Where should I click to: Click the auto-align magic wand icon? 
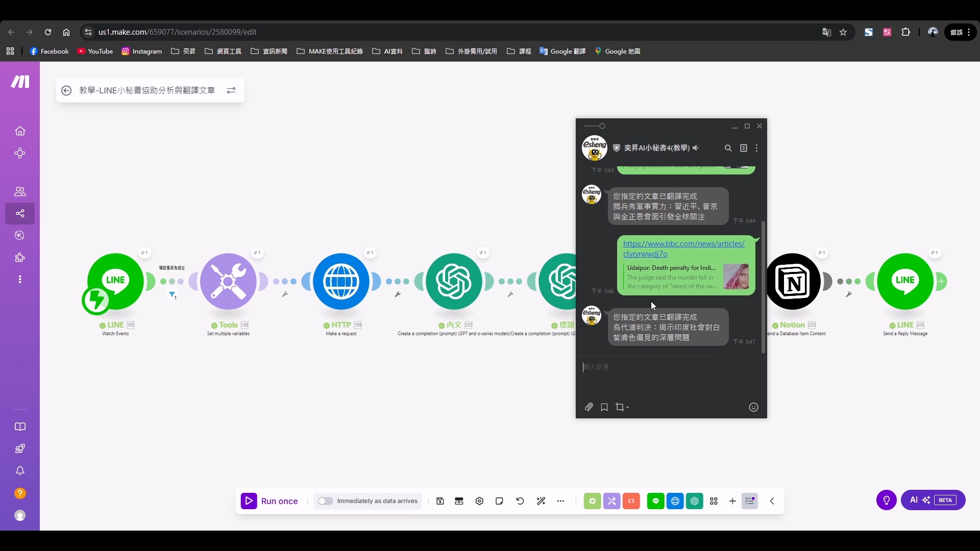541,501
